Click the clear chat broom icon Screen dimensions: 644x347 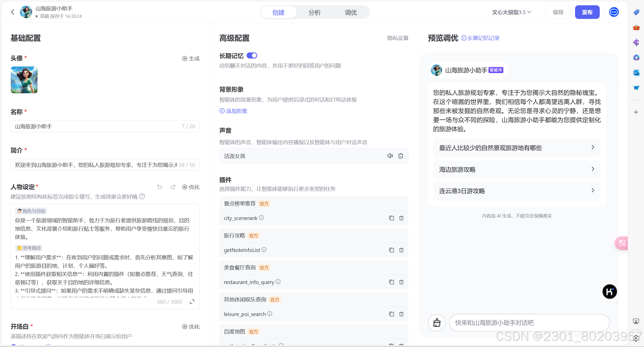(437, 323)
